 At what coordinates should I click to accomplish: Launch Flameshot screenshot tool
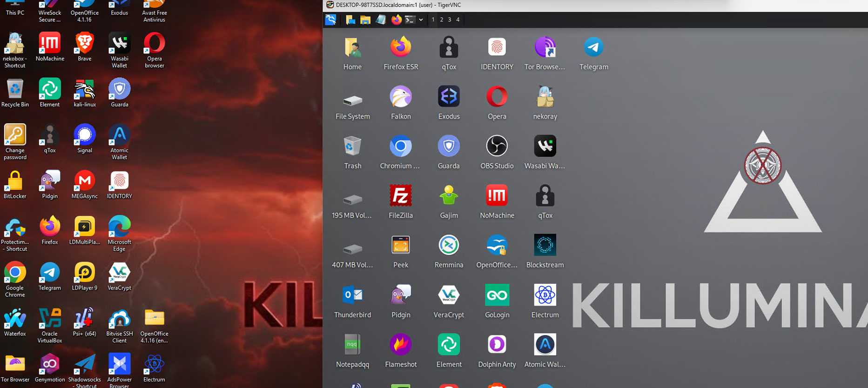(401, 351)
